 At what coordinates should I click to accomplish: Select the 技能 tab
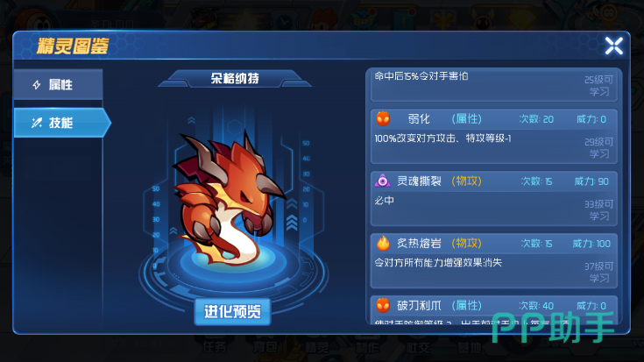coord(62,123)
